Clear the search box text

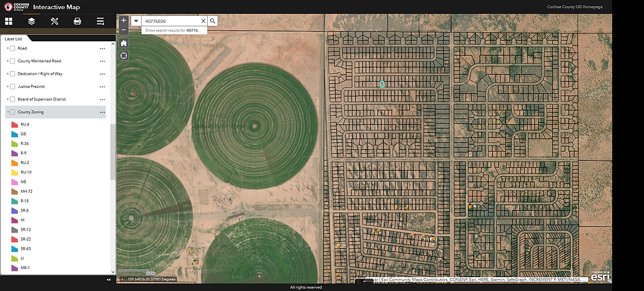click(203, 21)
